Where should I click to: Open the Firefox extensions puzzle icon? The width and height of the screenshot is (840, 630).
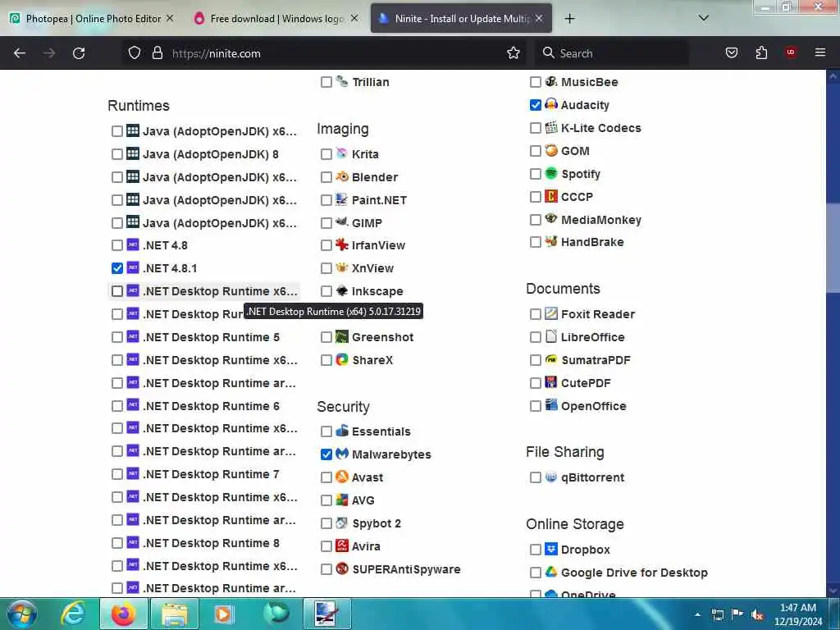pyautogui.click(x=761, y=53)
